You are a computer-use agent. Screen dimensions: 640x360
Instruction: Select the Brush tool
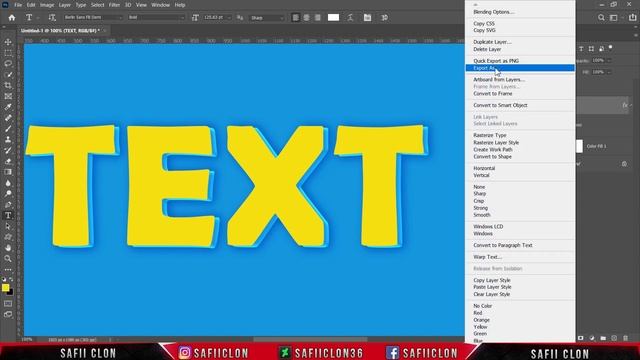tap(8, 129)
